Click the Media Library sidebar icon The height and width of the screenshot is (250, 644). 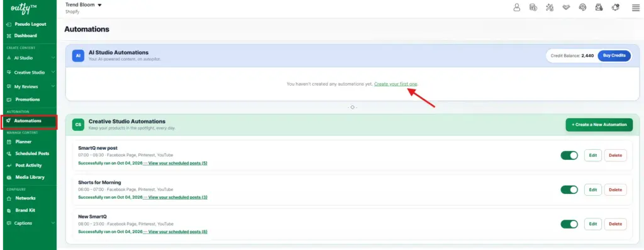click(9, 177)
